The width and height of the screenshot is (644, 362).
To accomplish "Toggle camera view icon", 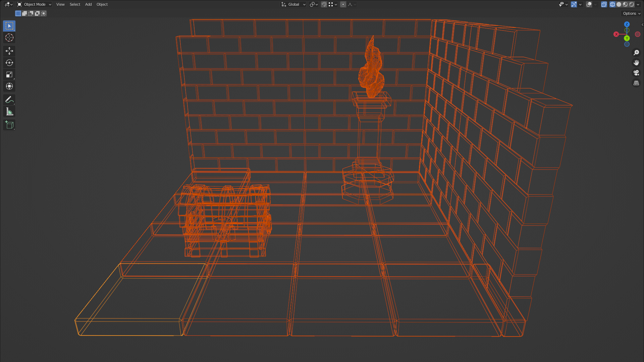I will pos(636,73).
